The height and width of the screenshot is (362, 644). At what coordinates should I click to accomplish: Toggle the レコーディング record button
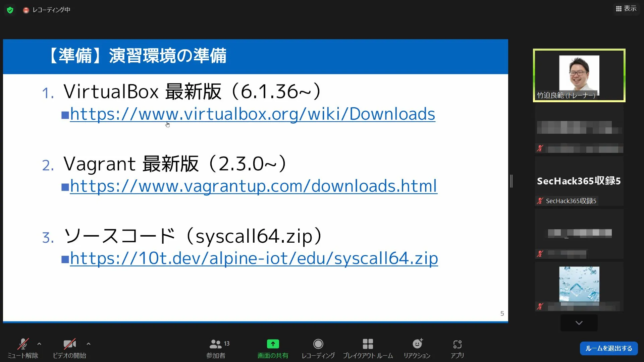pyautogui.click(x=318, y=348)
